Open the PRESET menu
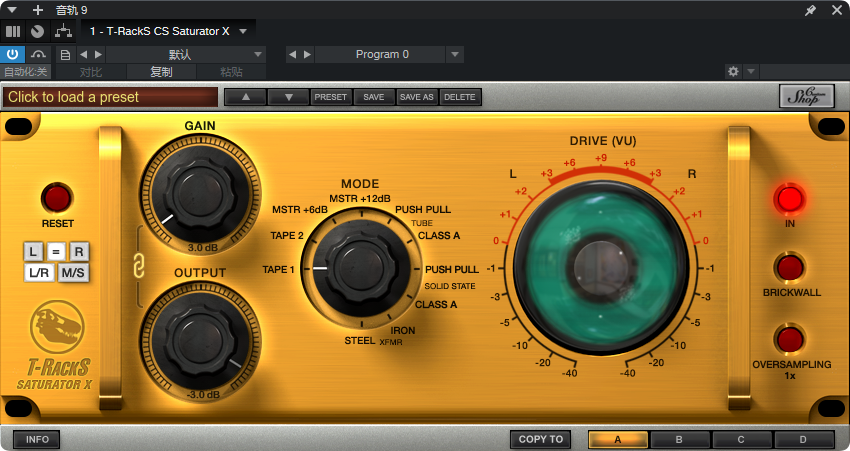This screenshot has height=451, width=850. click(331, 97)
